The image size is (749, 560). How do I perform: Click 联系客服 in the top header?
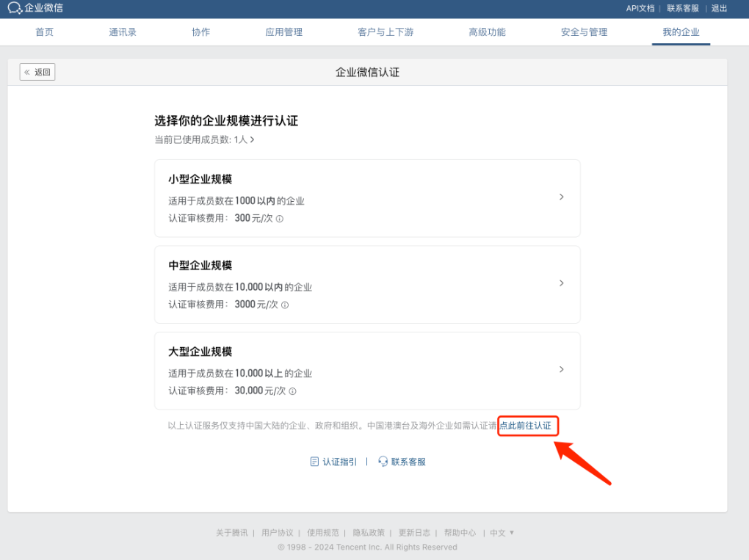683,8
